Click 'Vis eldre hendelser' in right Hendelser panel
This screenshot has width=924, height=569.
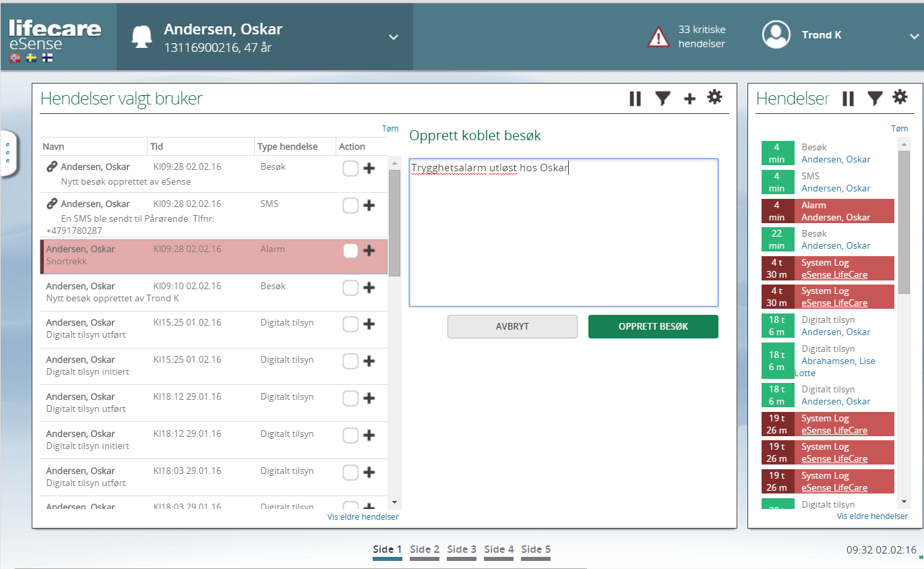click(872, 516)
